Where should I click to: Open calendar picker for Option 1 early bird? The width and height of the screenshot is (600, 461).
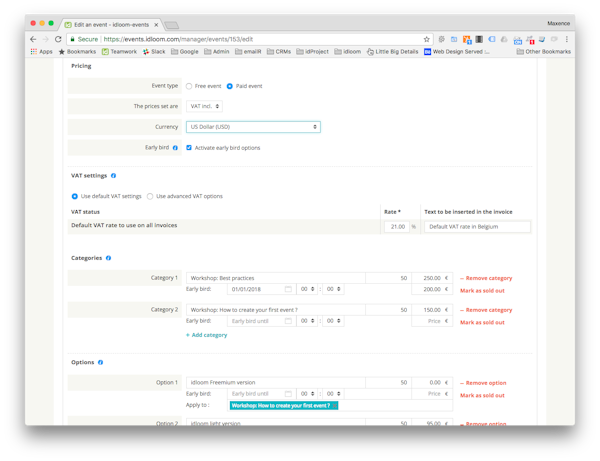tap(288, 394)
